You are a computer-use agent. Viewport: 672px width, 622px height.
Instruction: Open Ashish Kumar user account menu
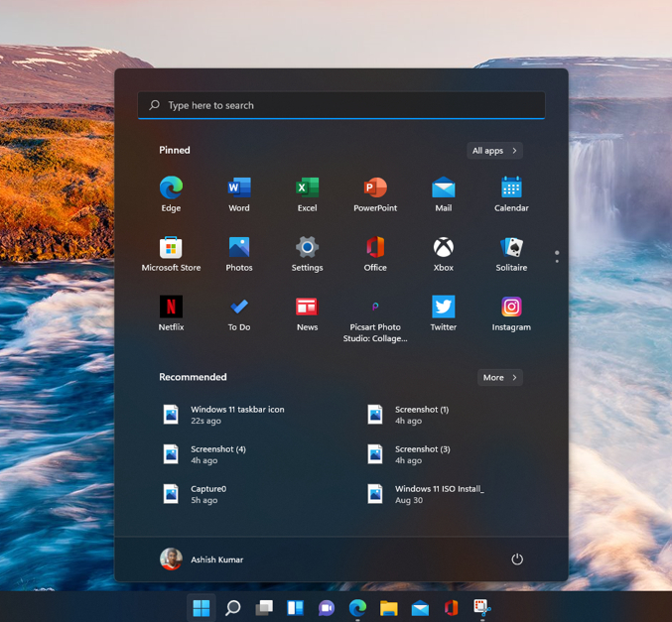[202, 560]
